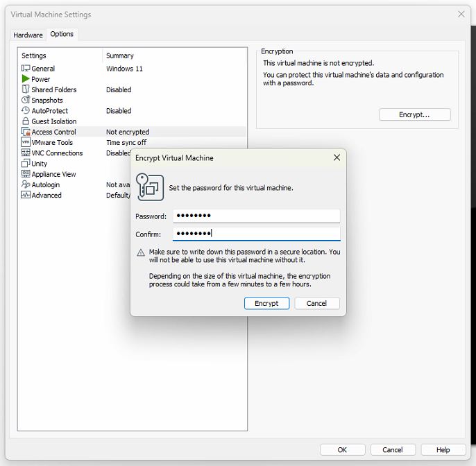Select the Snapshots icon
476x466 pixels.
[26, 100]
